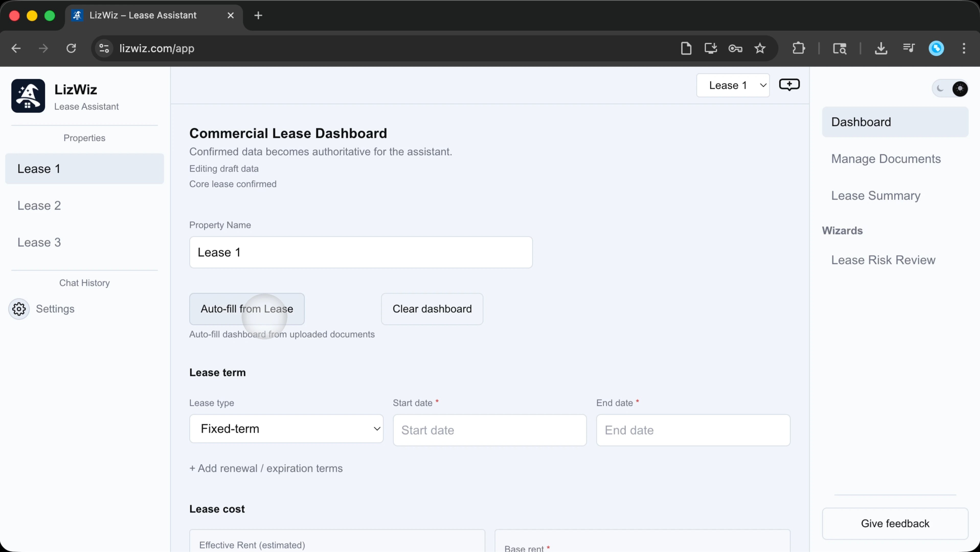Image resolution: width=980 pixels, height=552 pixels.
Task: Select Lease 2 in Properties list
Action: [39, 205]
